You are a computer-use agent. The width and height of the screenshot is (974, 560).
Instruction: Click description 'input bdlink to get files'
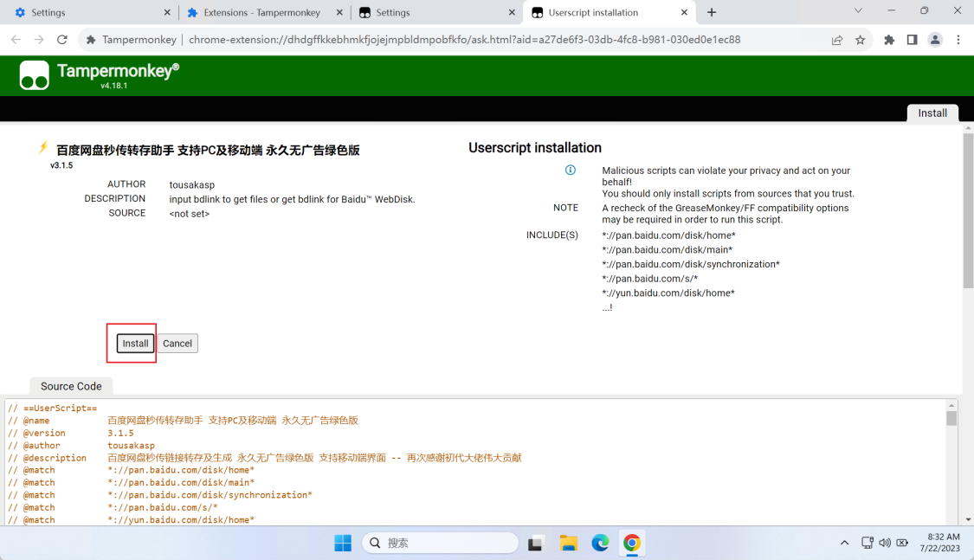[292, 199]
